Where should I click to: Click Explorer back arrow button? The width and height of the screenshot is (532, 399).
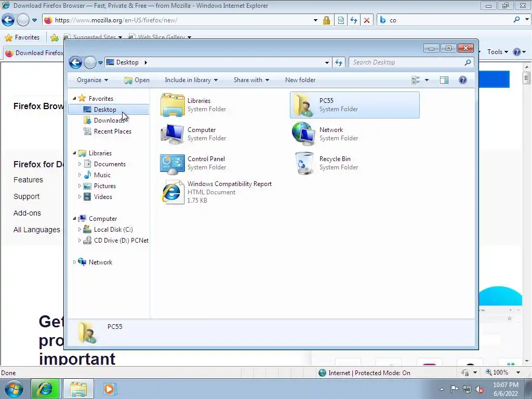click(x=75, y=62)
